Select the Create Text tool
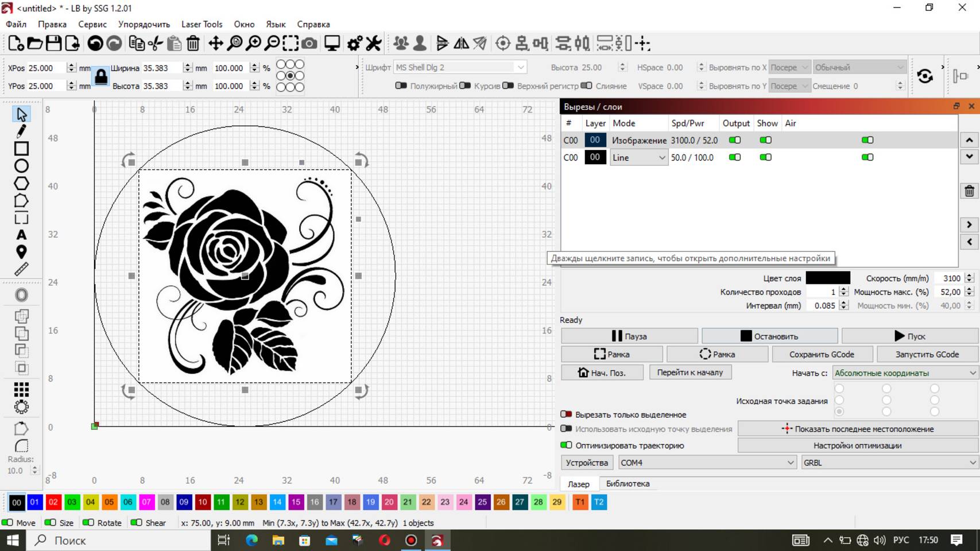This screenshot has height=551, width=980. point(21,235)
